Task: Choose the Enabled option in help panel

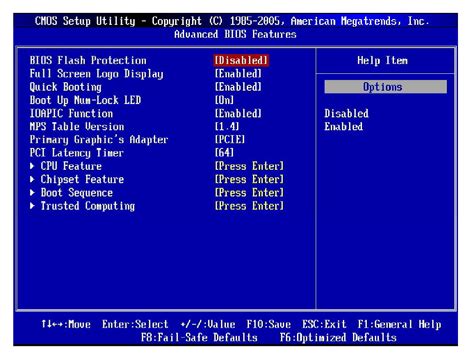Action: tap(344, 127)
